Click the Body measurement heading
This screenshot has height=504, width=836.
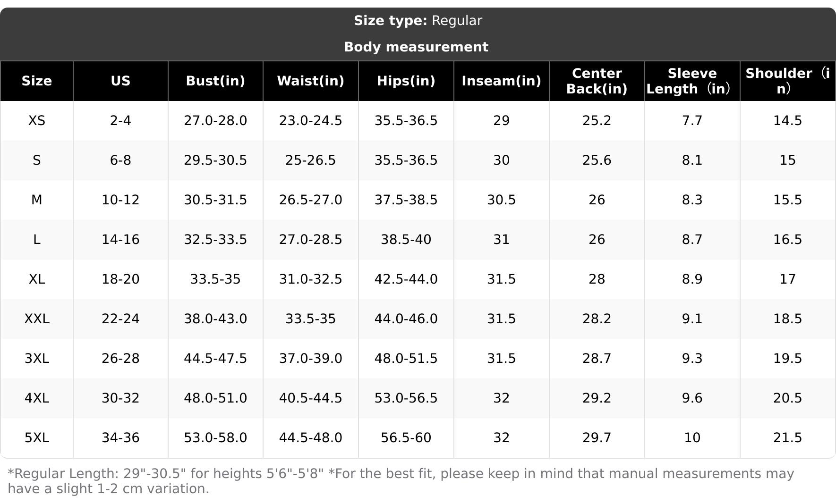(x=416, y=47)
